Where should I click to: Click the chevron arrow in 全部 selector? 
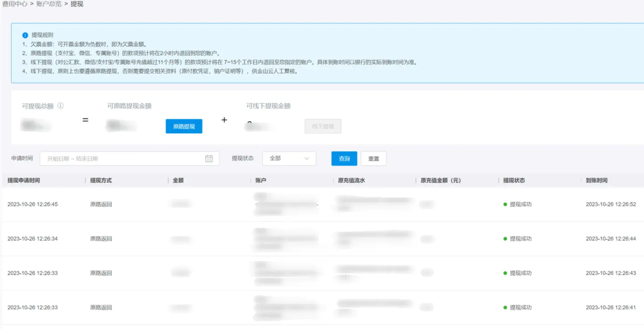click(x=307, y=159)
